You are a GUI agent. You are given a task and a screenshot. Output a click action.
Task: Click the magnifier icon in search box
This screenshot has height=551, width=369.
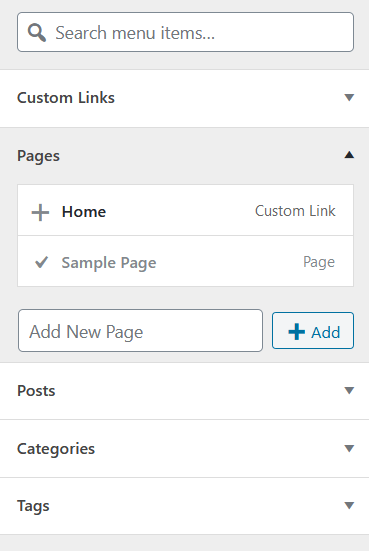click(37, 33)
